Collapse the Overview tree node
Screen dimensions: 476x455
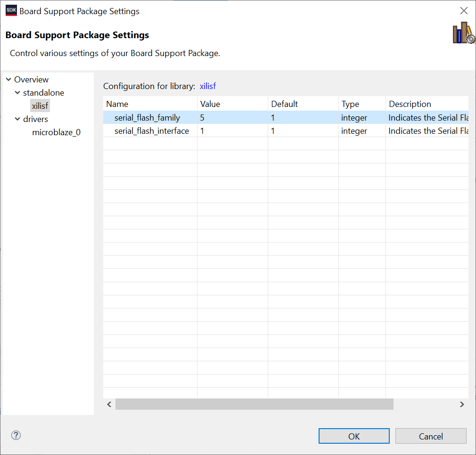(x=8, y=80)
